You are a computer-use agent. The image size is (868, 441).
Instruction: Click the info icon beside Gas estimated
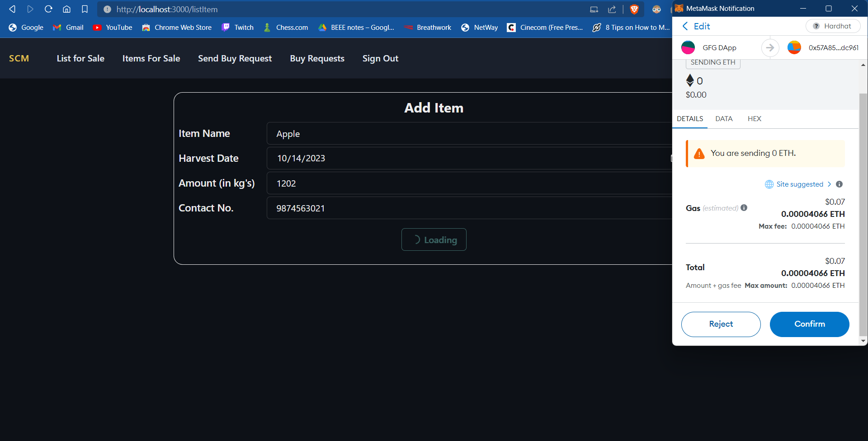click(744, 208)
